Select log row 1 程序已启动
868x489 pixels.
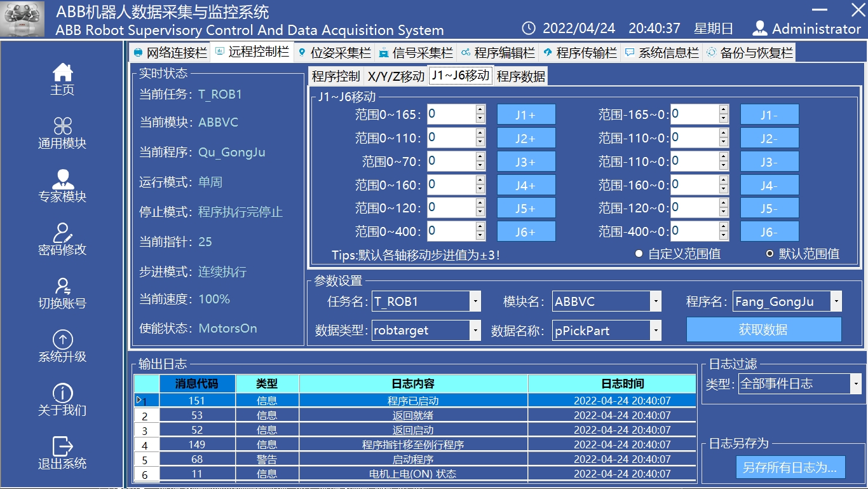click(415, 401)
